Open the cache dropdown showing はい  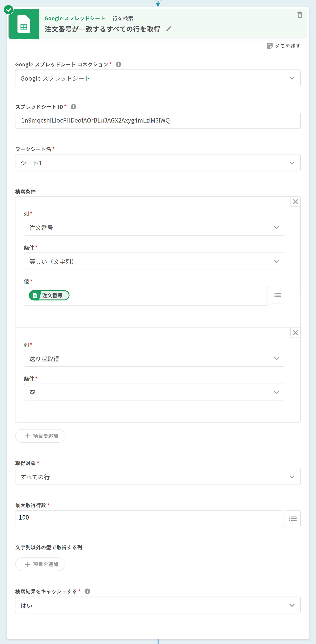coord(158,605)
